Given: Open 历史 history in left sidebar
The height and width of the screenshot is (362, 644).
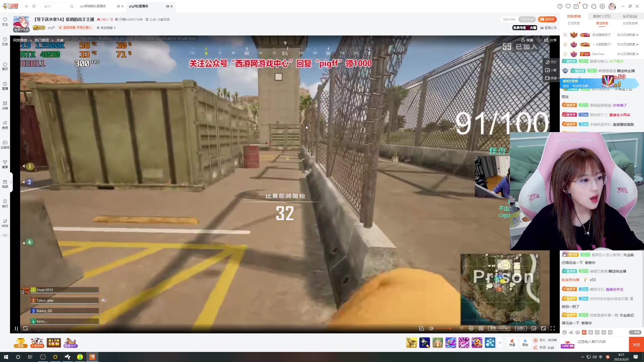Looking at the screenshot, I should 5,41.
